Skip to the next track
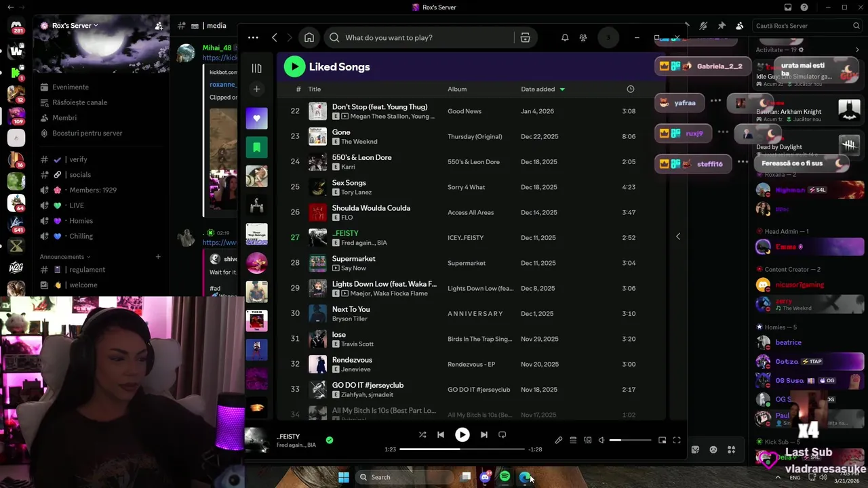 pos(484,434)
